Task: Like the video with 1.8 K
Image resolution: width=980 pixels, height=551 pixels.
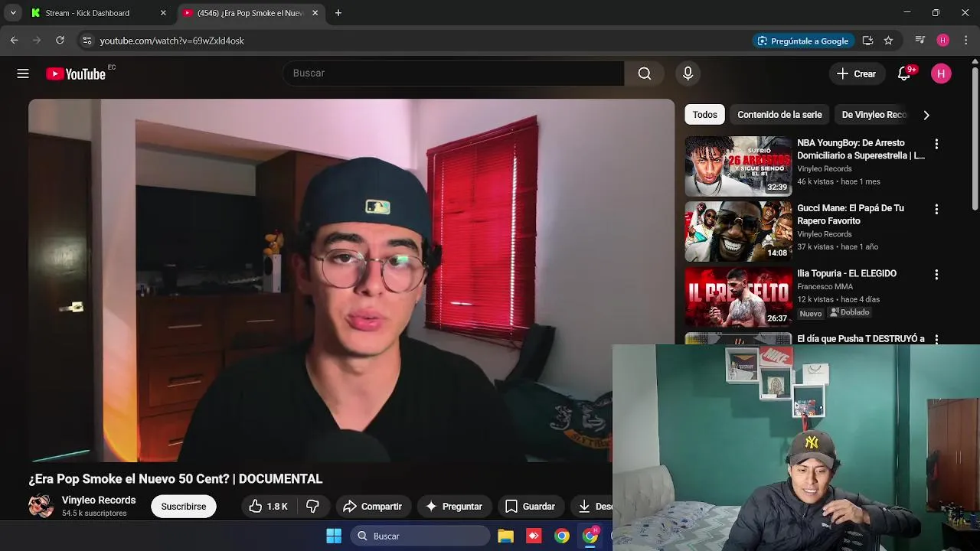Action: [268, 506]
